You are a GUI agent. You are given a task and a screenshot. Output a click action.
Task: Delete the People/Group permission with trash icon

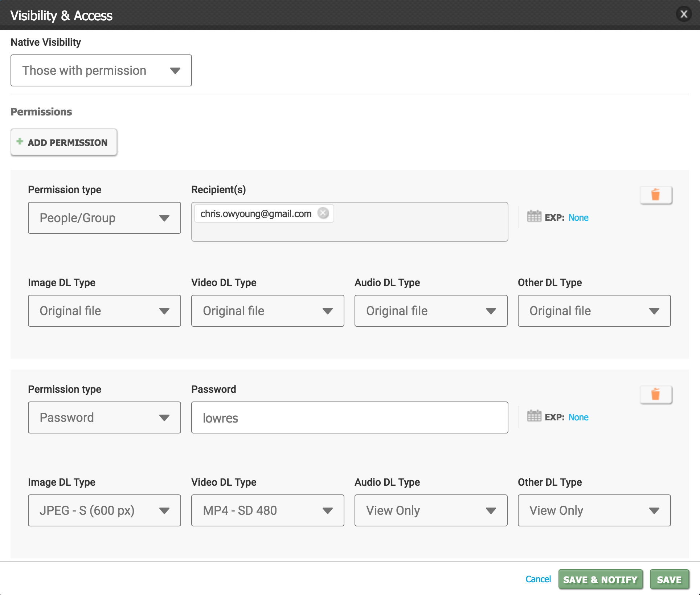tap(655, 195)
